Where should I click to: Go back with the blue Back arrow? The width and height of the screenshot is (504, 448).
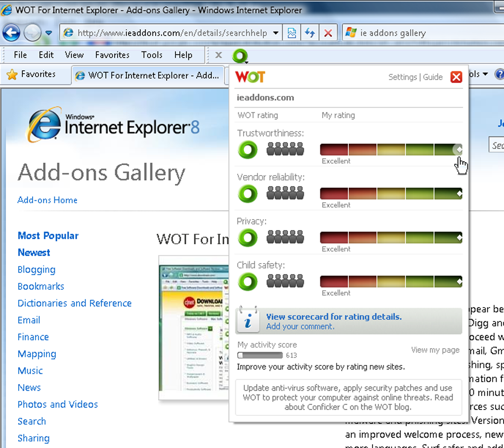coord(11,33)
